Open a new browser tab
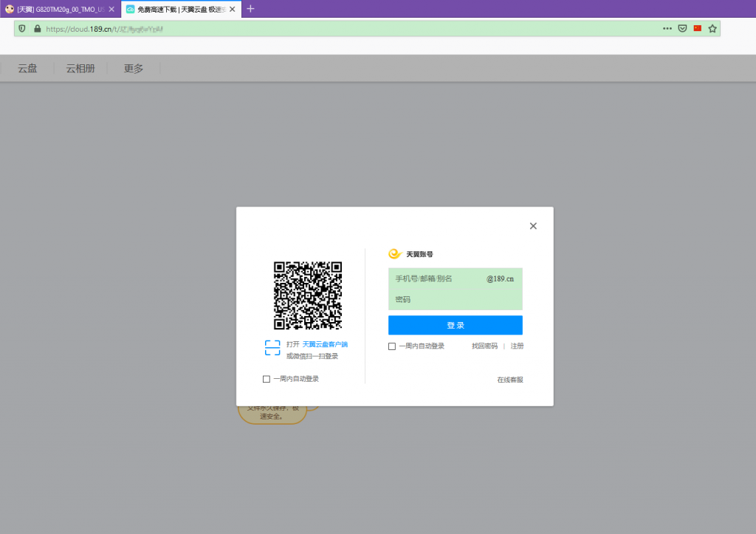This screenshot has height=534, width=756. [x=250, y=9]
